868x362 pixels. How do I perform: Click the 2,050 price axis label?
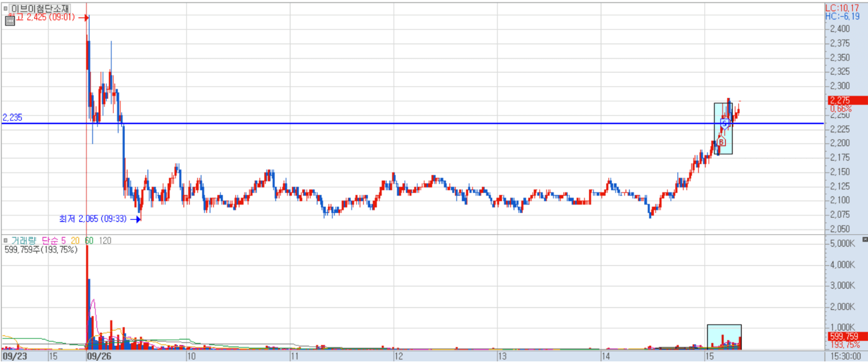tap(841, 229)
